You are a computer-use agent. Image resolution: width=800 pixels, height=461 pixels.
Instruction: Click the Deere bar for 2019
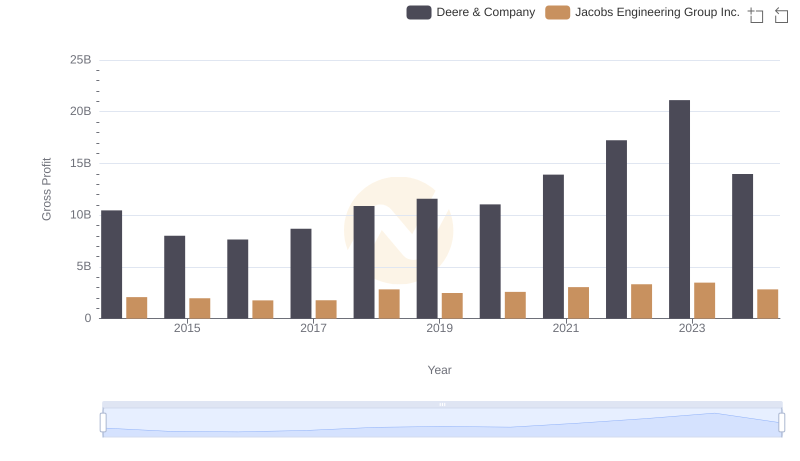427,259
